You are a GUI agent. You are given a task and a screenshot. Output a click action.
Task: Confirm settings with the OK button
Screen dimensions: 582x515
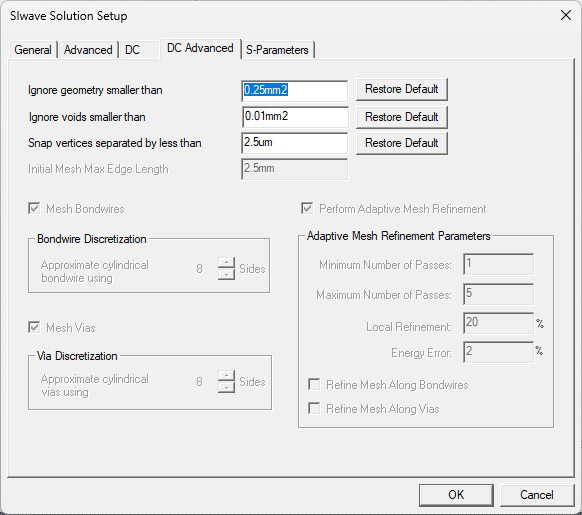[x=456, y=495]
